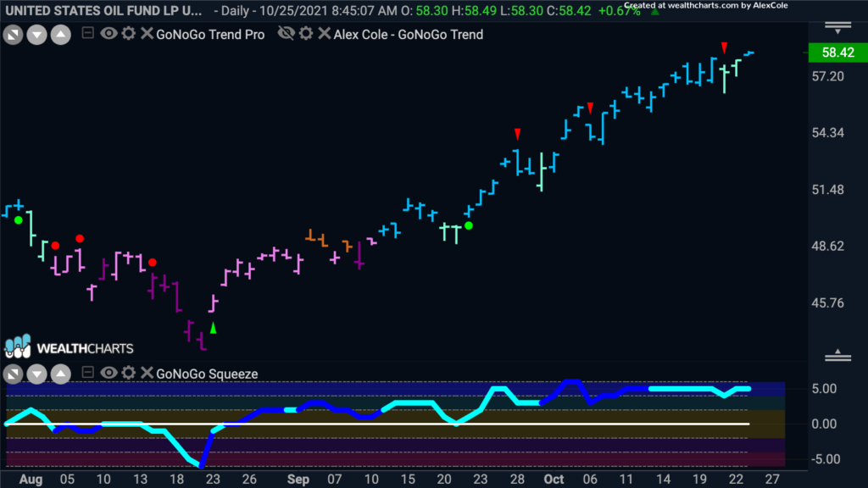
Task: Click the Sep date axis label
Action: point(298,480)
